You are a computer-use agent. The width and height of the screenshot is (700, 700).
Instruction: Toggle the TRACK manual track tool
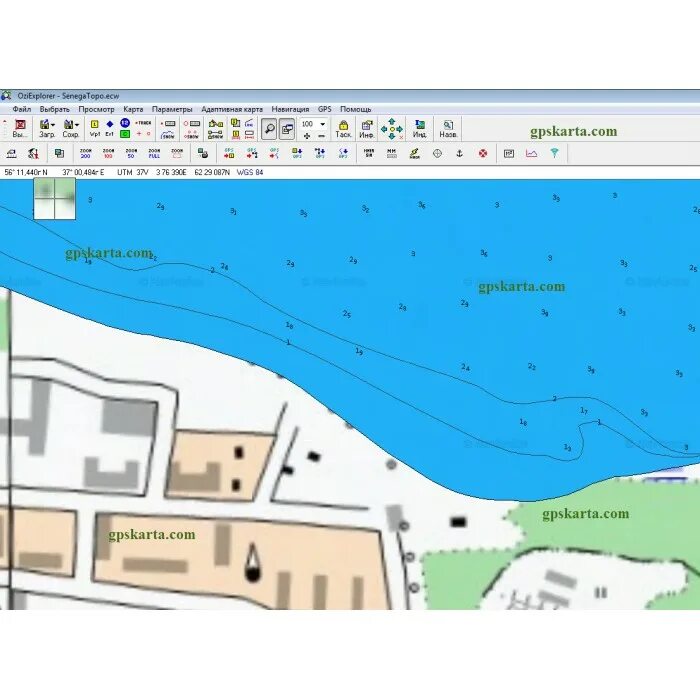pyautogui.click(x=143, y=123)
